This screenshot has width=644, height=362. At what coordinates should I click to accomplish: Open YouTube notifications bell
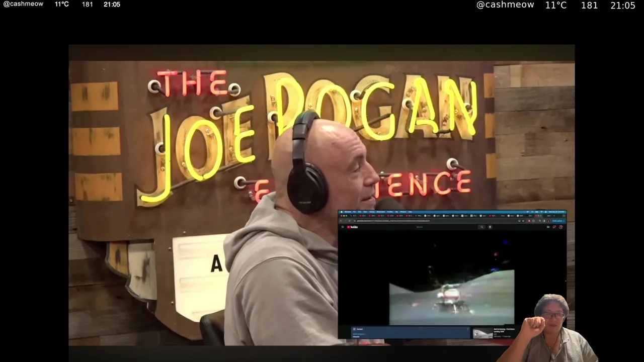click(x=554, y=227)
